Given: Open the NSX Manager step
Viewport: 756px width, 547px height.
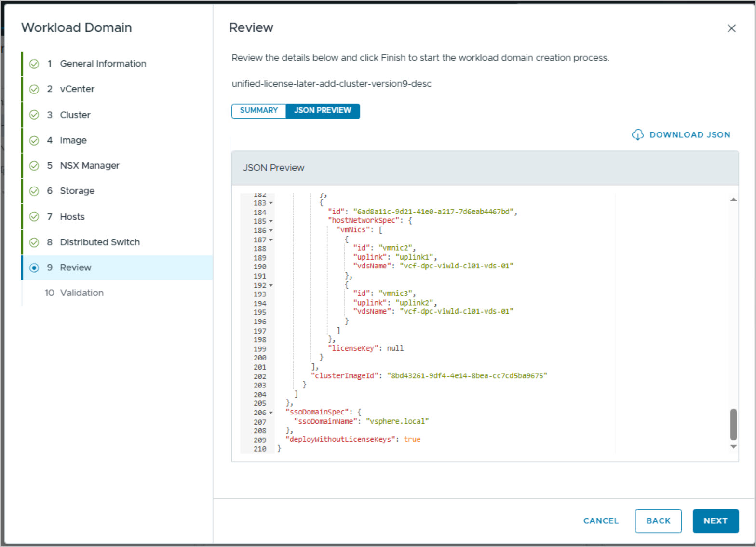Looking at the screenshot, I should coord(90,166).
